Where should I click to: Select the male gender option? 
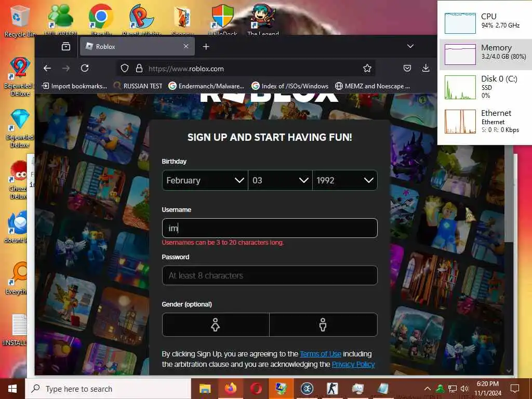coord(323,325)
